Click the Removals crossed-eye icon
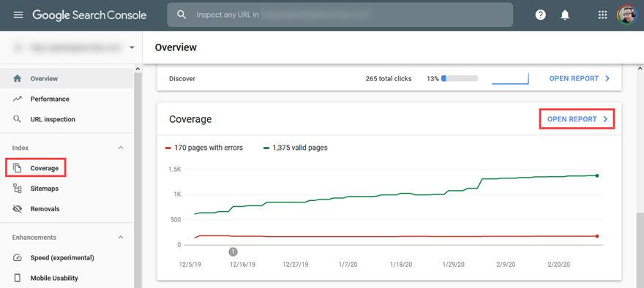The width and height of the screenshot is (644, 288). (x=18, y=209)
